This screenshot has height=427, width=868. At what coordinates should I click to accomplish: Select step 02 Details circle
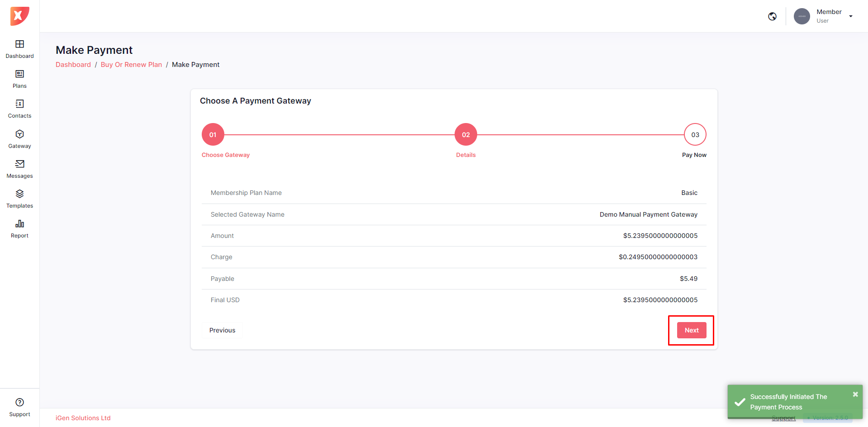coord(465,134)
